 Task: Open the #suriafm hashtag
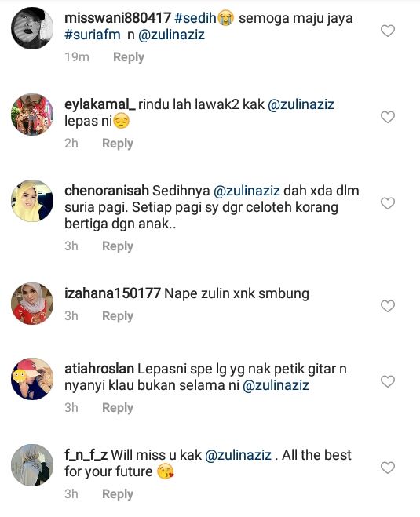(93, 35)
